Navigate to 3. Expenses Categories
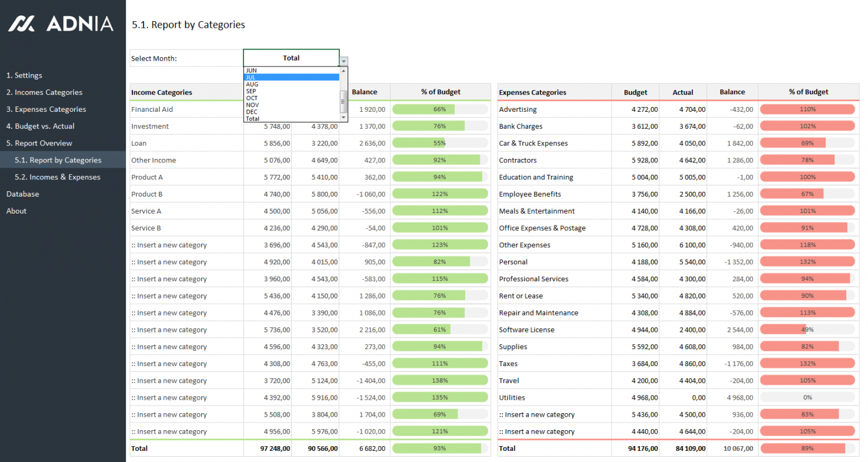 point(46,109)
